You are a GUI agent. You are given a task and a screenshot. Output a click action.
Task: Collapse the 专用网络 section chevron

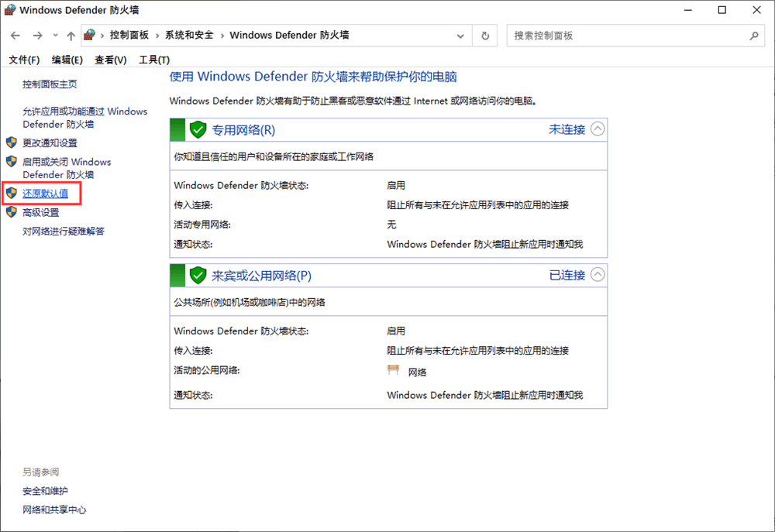(598, 129)
